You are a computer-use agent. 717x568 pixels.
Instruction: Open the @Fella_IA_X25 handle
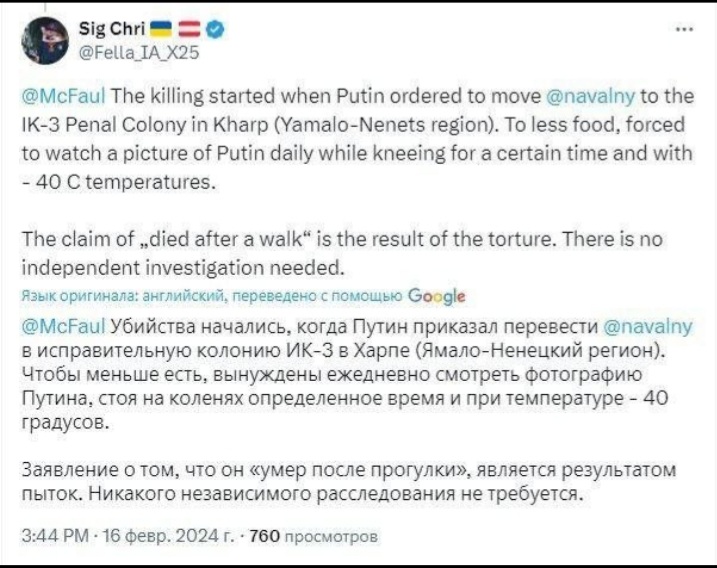[x=139, y=53]
